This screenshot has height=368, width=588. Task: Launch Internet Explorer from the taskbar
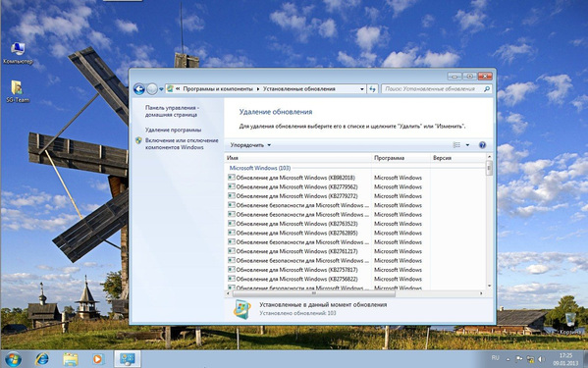(x=41, y=359)
